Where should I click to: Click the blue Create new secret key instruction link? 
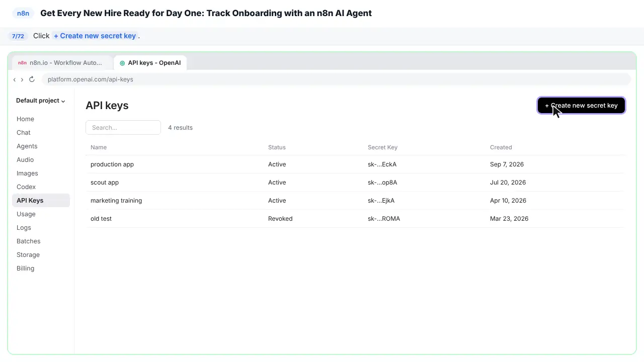click(95, 36)
